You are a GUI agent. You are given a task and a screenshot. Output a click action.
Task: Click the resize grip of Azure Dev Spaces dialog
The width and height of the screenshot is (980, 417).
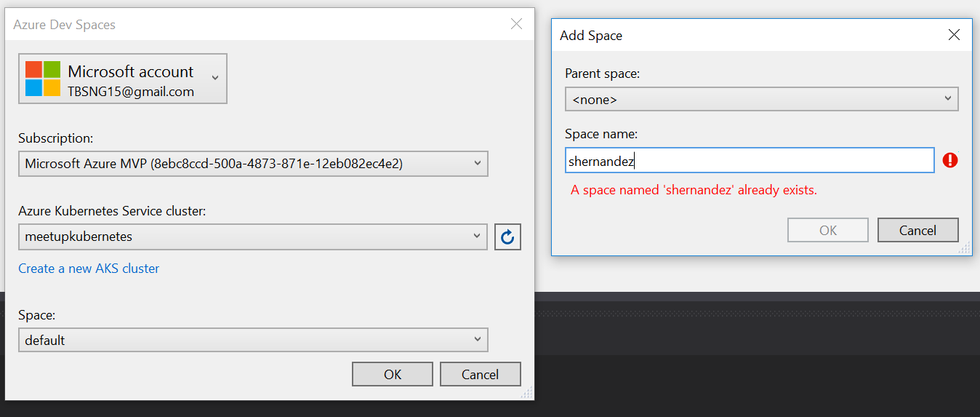coord(527,393)
